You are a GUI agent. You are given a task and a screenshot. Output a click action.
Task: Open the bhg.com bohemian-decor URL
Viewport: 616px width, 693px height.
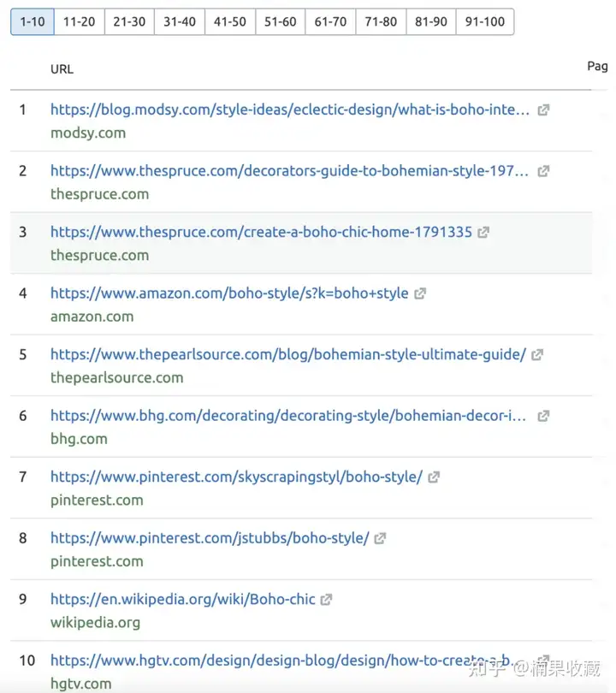(288, 416)
